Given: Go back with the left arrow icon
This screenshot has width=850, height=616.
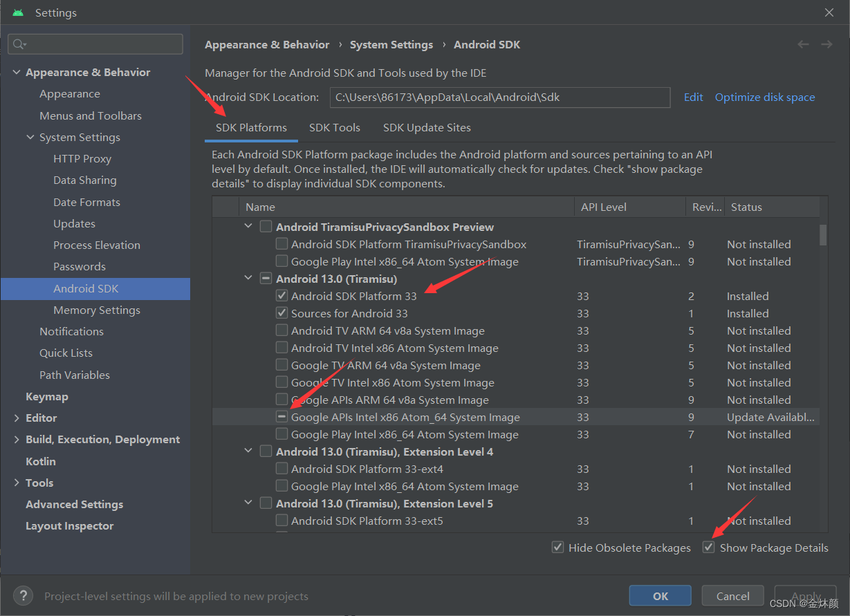Looking at the screenshot, I should 803,44.
